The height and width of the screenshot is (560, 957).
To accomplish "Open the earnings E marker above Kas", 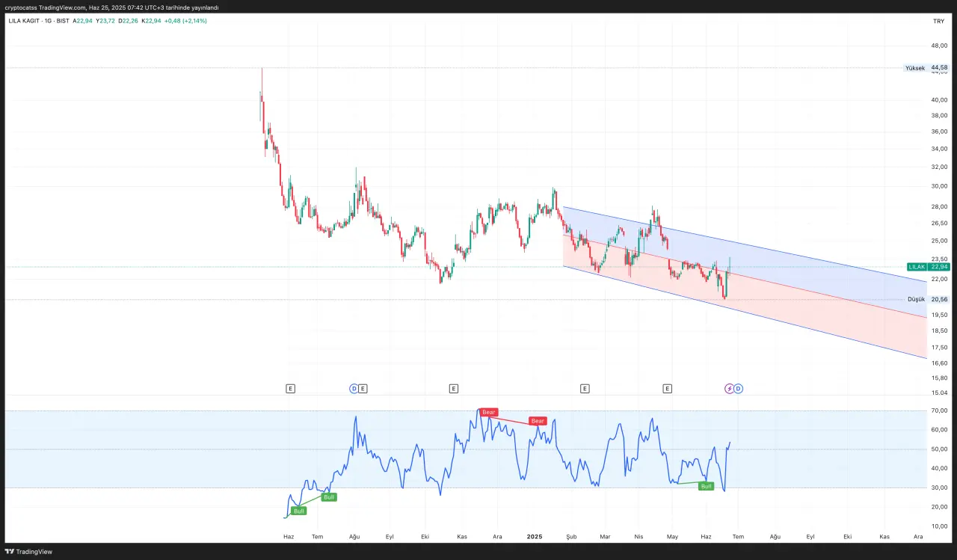I will click(453, 388).
